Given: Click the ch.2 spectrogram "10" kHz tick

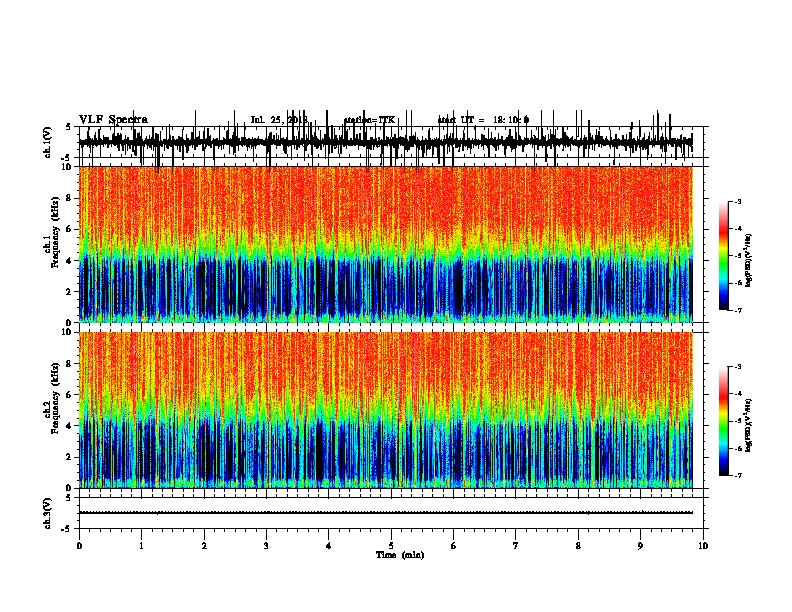Looking at the screenshot, I should 67,332.
